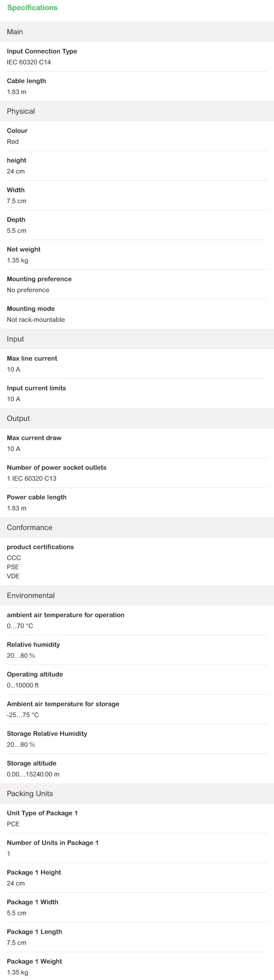This screenshot has width=274, height=980.
Task: Click the VDE certification entry
Action: point(13,576)
